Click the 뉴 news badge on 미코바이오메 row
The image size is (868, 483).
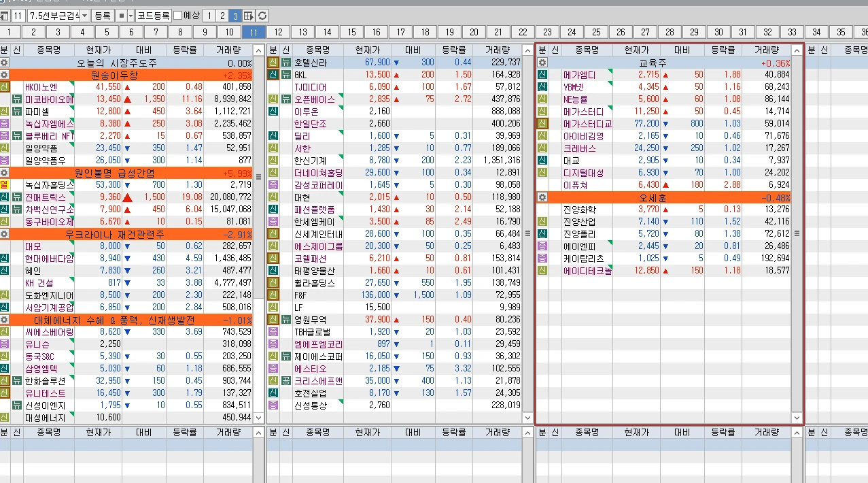click(x=17, y=99)
